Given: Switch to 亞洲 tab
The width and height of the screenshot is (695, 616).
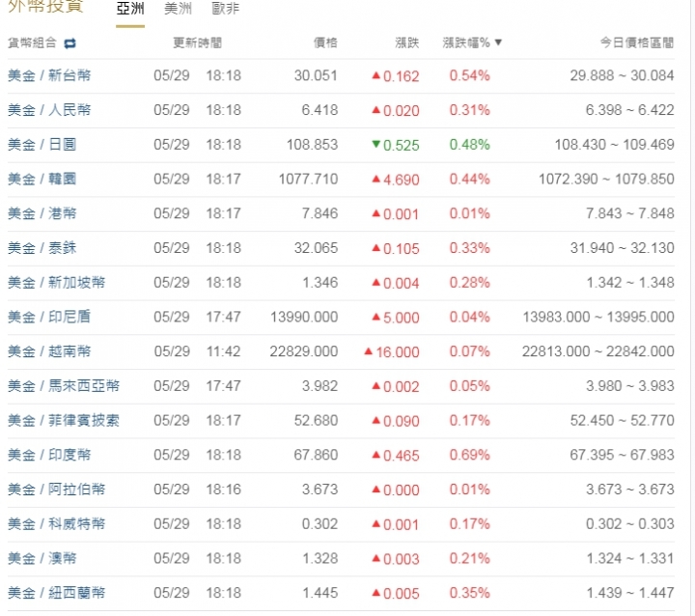Looking at the screenshot, I should (130, 9).
